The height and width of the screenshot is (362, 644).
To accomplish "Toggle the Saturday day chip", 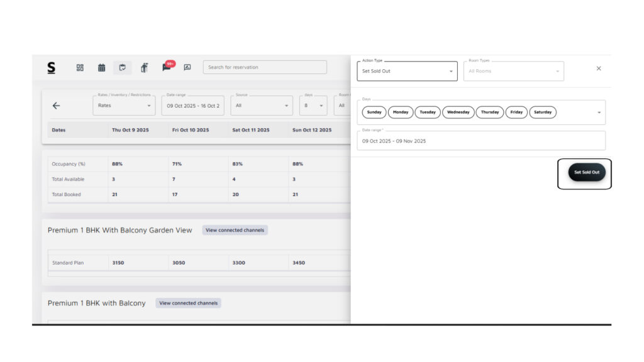I will click(542, 112).
